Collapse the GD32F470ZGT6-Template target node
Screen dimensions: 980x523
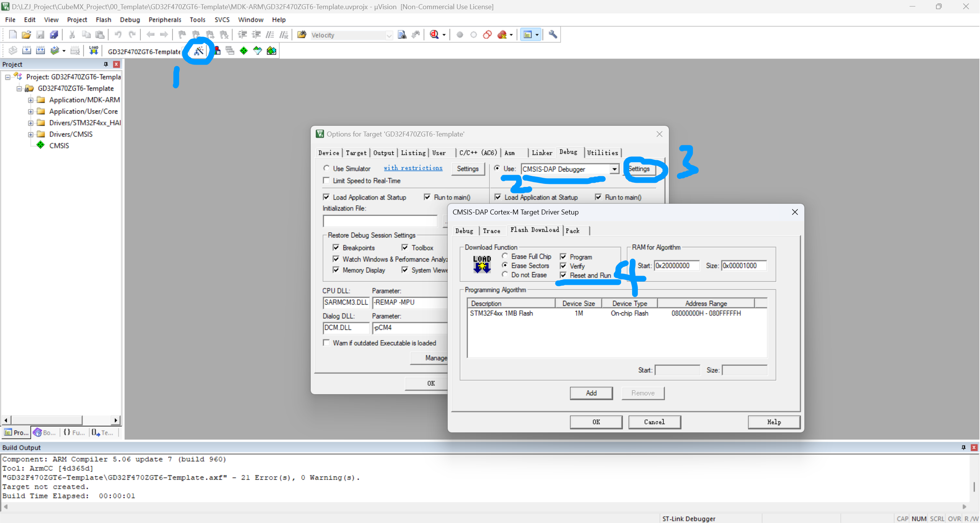click(x=19, y=89)
